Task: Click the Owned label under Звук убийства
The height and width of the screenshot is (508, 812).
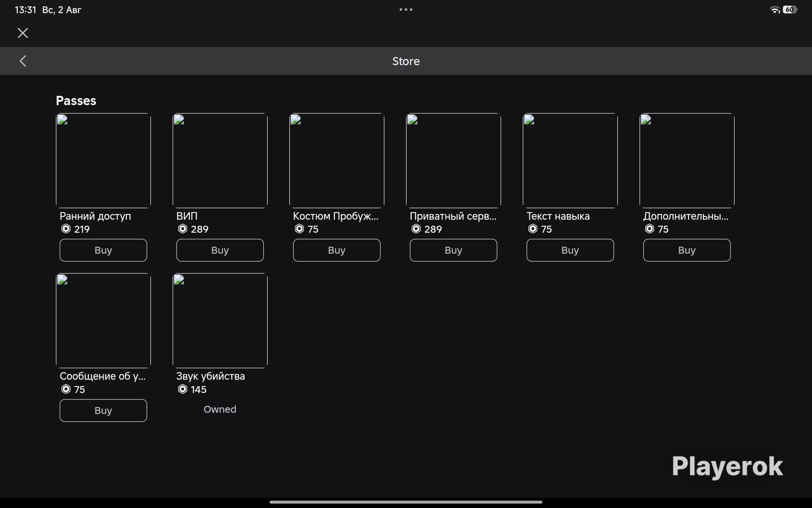Action: tap(220, 409)
